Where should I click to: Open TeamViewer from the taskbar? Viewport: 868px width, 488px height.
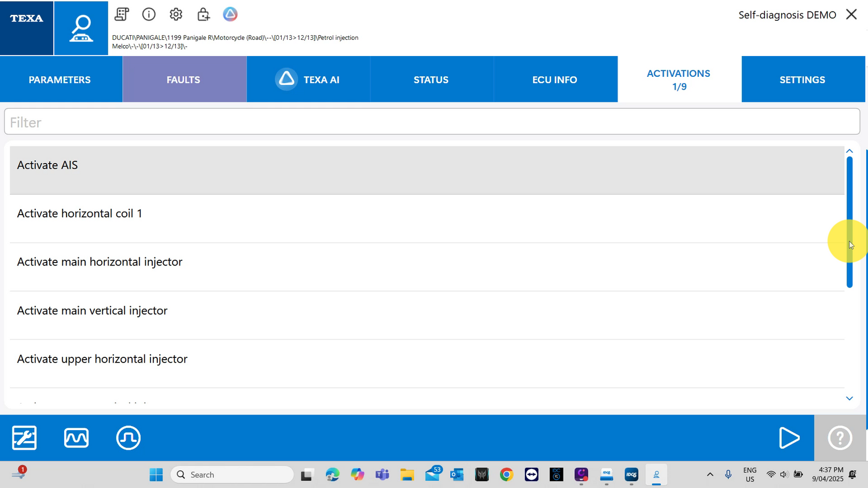coord(531,475)
